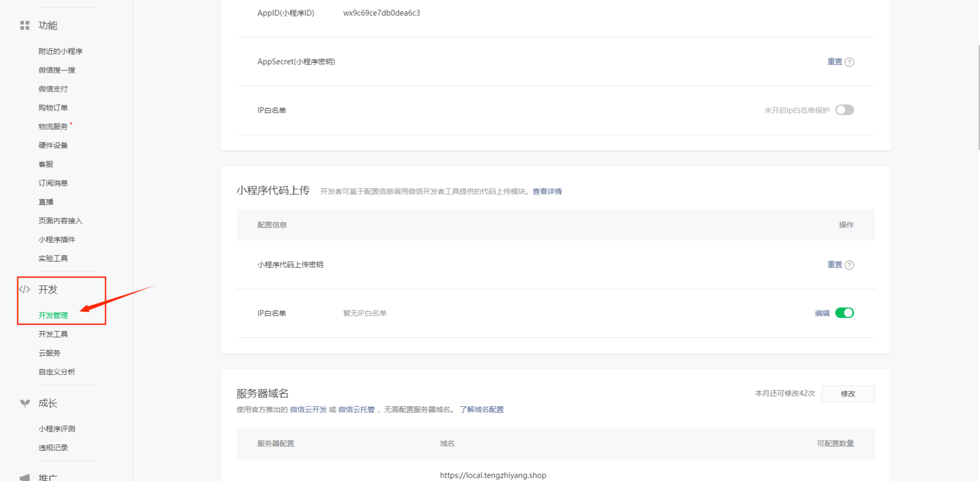Click the 开发 section header

tap(48, 290)
